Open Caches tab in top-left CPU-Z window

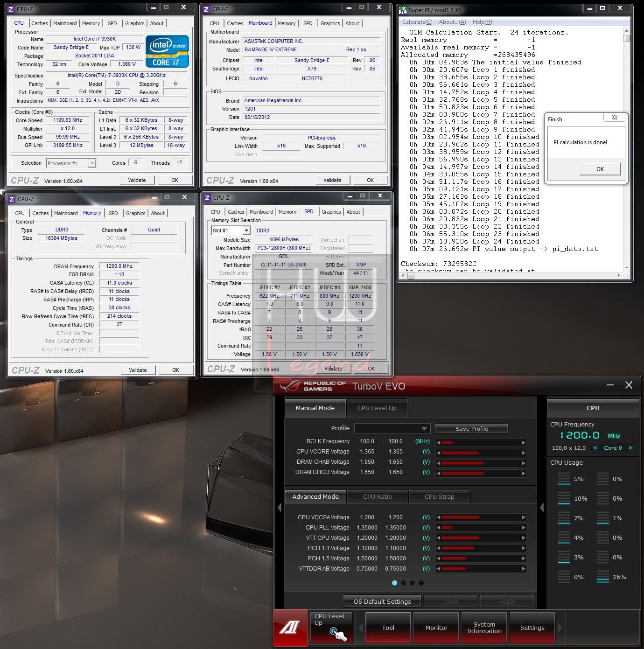pyautogui.click(x=40, y=23)
